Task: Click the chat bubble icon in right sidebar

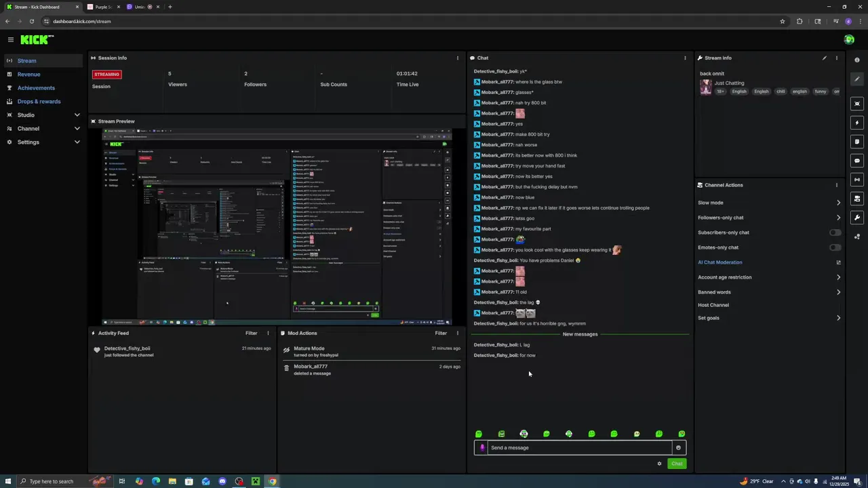Action: pyautogui.click(x=857, y=161)
